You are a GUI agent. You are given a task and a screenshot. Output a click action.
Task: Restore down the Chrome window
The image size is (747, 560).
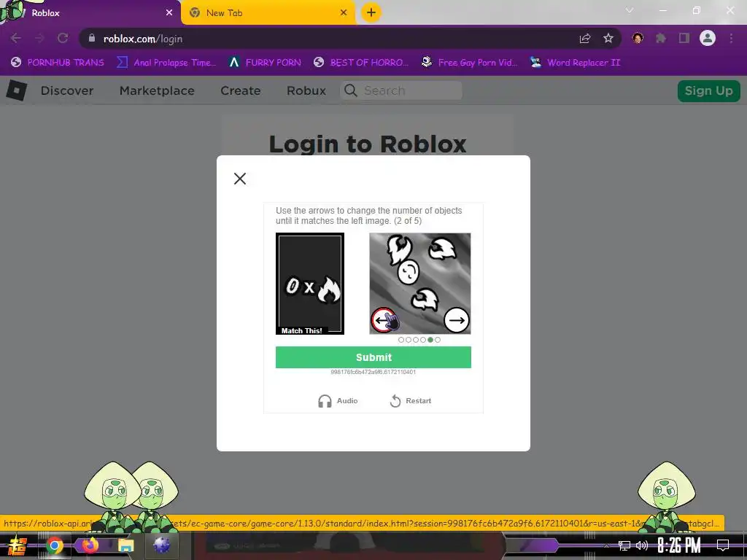697,10
